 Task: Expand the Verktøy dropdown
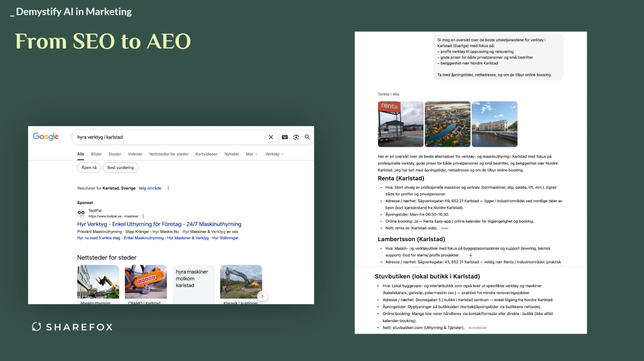(x=274, y=154)
